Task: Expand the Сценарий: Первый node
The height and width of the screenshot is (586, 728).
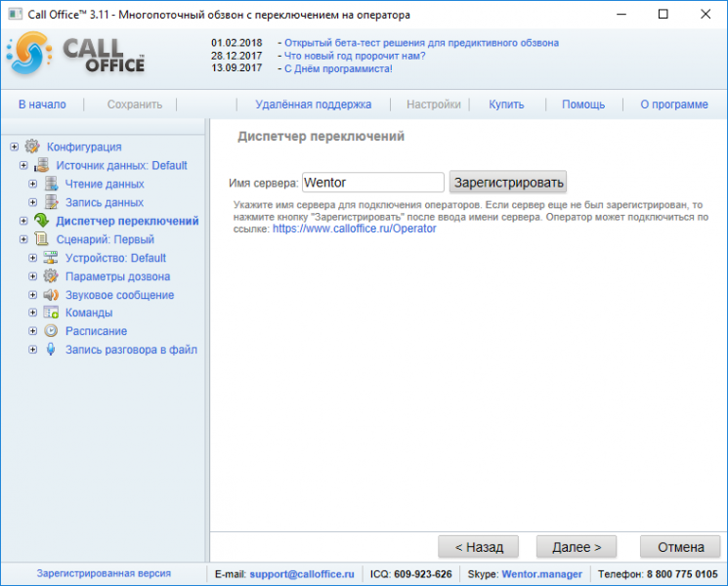Action: click(x=23, y=239)
